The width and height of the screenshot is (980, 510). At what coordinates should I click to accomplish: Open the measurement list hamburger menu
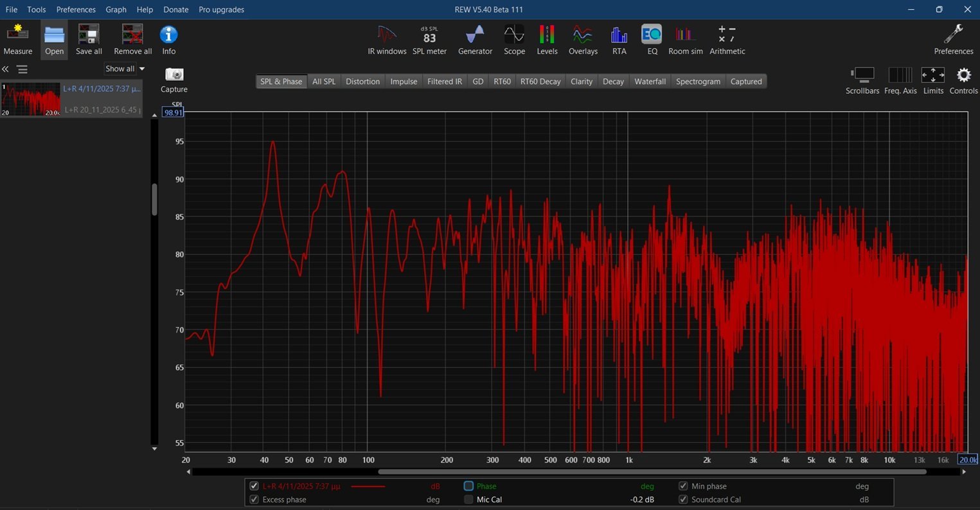[22, 69]
